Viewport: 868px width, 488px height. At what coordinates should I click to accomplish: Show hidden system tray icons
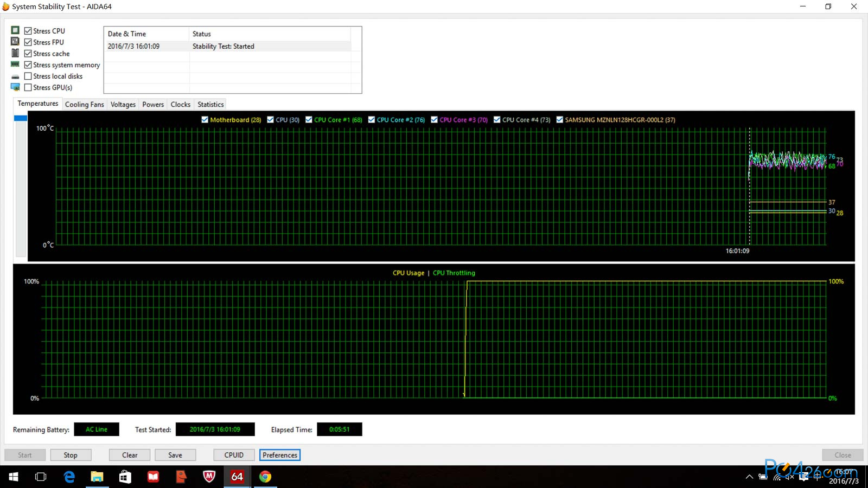[749, 477]
